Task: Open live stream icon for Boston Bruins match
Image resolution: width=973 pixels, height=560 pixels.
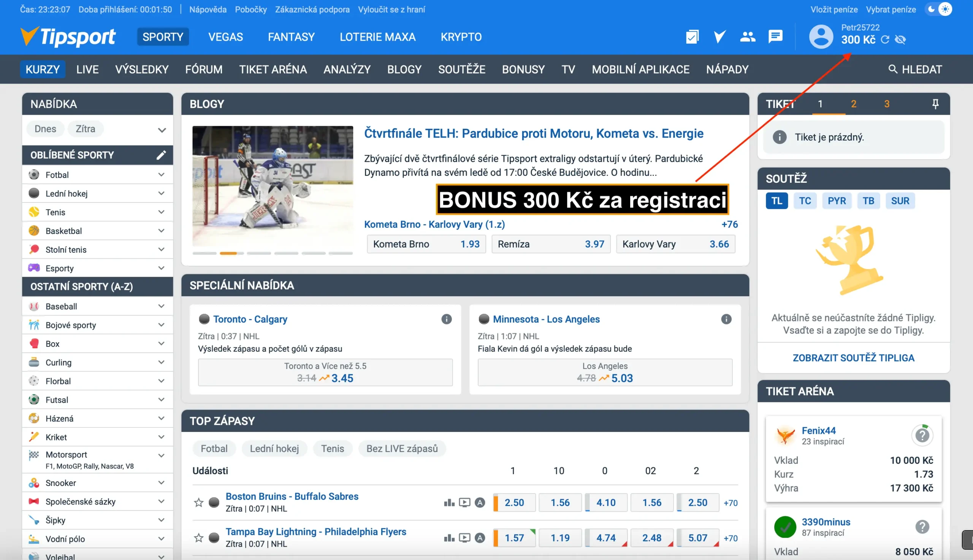Action: tap(464, 502)
